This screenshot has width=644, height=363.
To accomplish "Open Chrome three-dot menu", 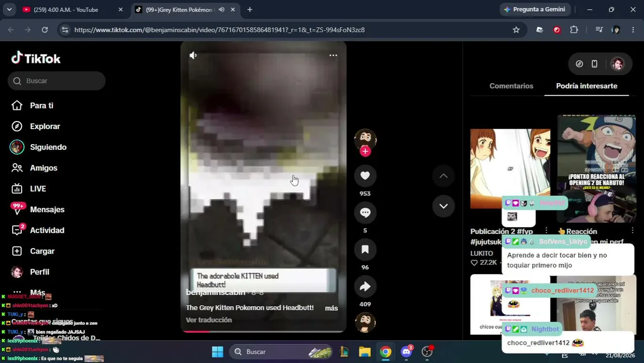I will 633,30.
